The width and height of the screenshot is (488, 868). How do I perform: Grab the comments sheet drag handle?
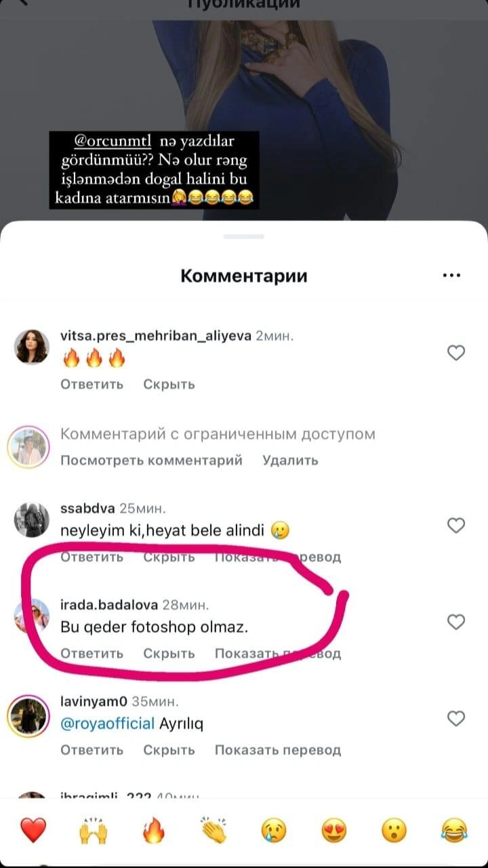coord(244,236)
